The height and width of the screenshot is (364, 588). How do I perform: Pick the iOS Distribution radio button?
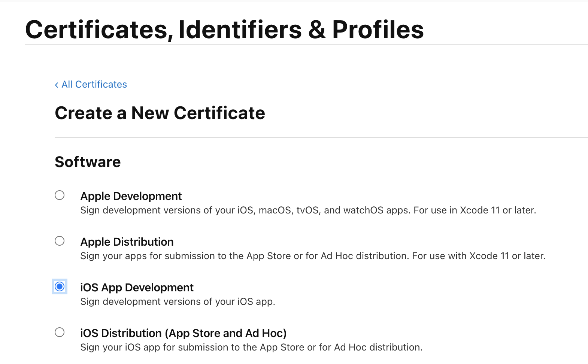(x=60, y=332)
